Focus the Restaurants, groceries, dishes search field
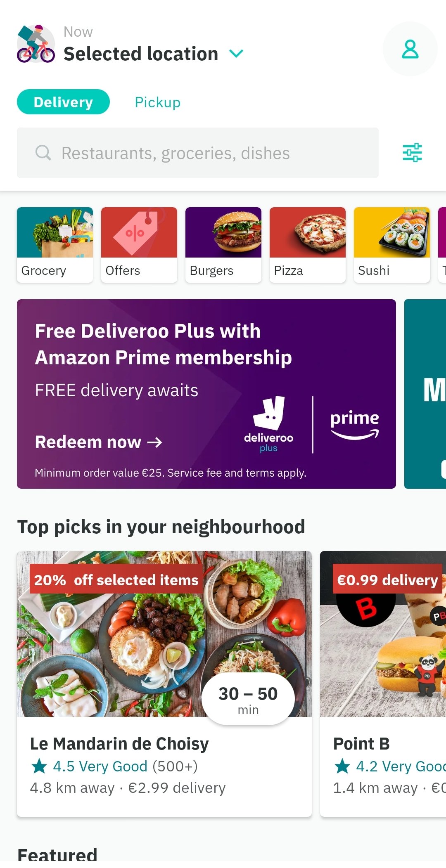The height and width of the screenshot is (868, 446). coord(197,153)
